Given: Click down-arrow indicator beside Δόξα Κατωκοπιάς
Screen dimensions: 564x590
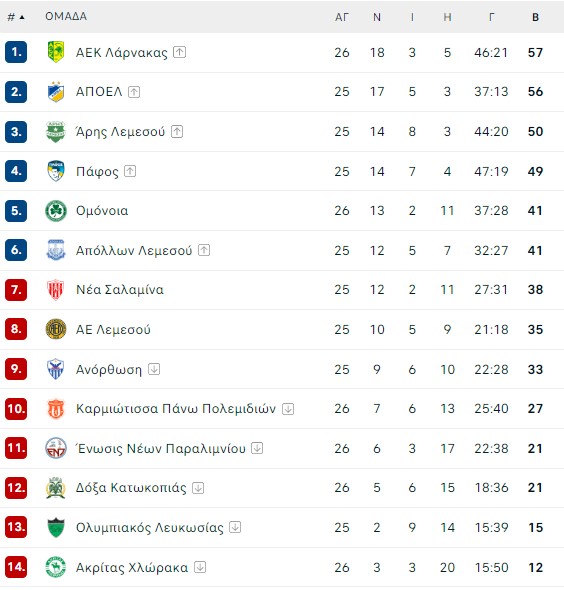Looking at the screenshot, I should pyautogui.click(x=198, y=488).
